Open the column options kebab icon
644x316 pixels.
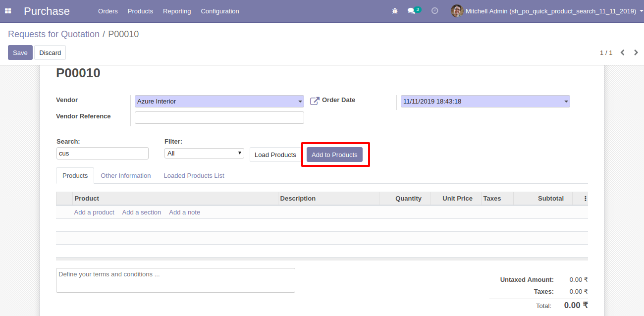[x=585, y=199]
